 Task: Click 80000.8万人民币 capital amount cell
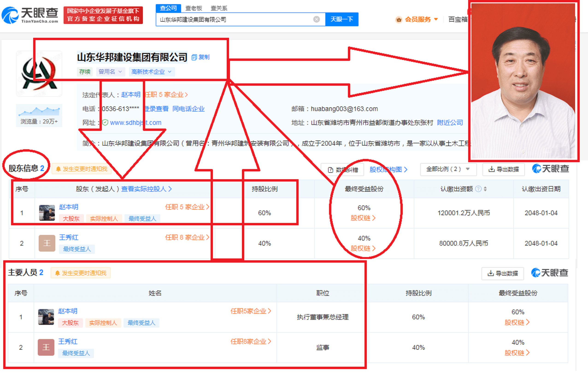464,243
